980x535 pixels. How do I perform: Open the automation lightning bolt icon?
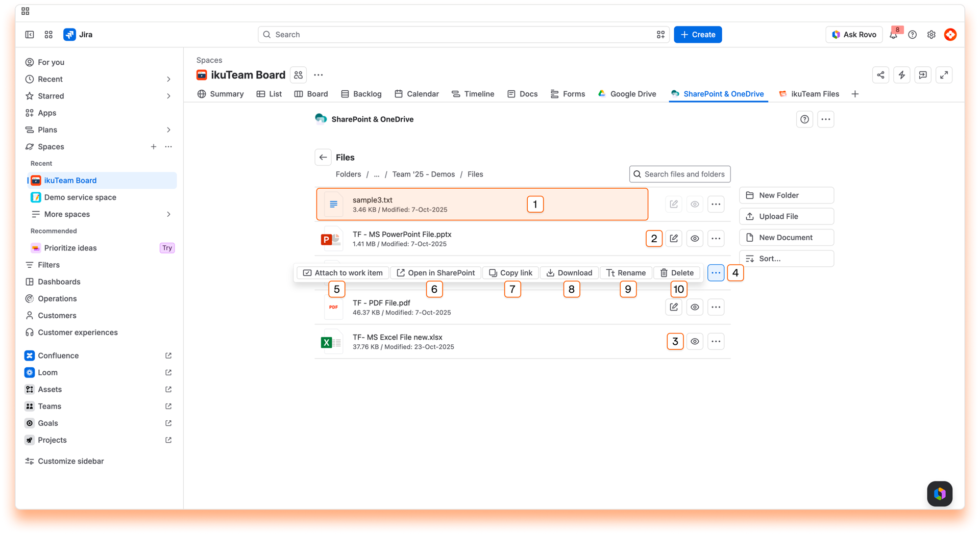pos(902,75)
